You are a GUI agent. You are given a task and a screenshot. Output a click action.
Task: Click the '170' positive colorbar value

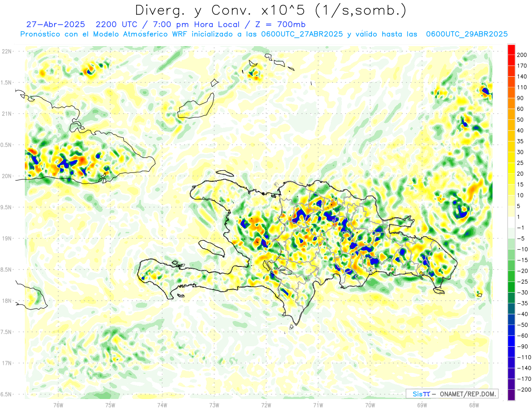coord(522,66)
